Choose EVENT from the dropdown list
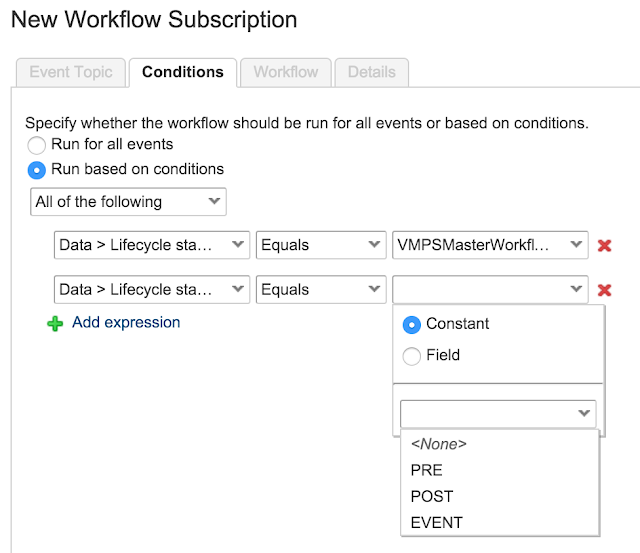The height and width of the screenshot is (553, 640). click(x=437, y=522)
